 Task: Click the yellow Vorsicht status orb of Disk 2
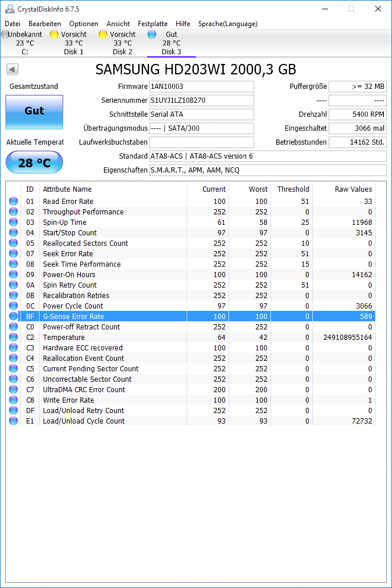(x=103, y=34)
